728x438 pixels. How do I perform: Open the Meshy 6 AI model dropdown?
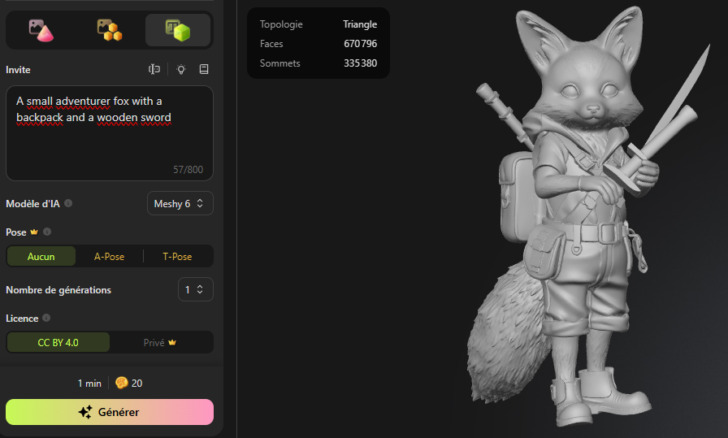coord(180,203)
